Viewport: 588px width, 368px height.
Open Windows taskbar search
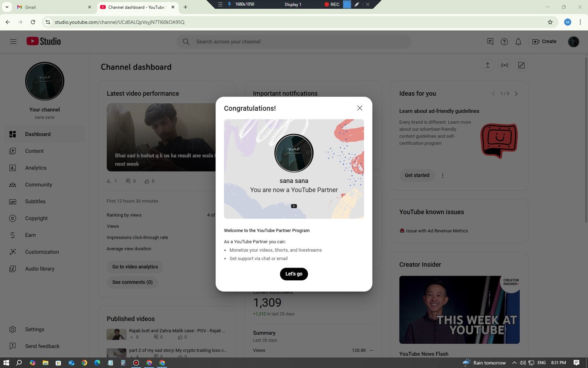[x=19, y=363]
